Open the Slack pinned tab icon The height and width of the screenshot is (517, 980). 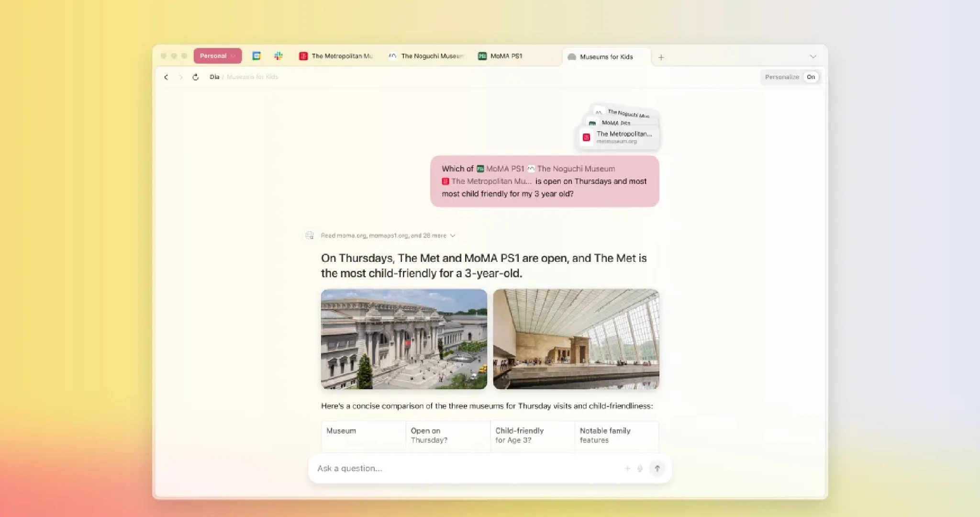point(278,56)
